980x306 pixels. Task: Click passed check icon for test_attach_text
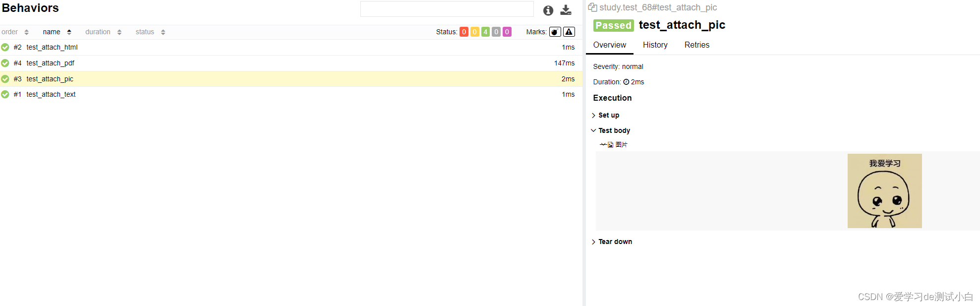click(5, 94)
